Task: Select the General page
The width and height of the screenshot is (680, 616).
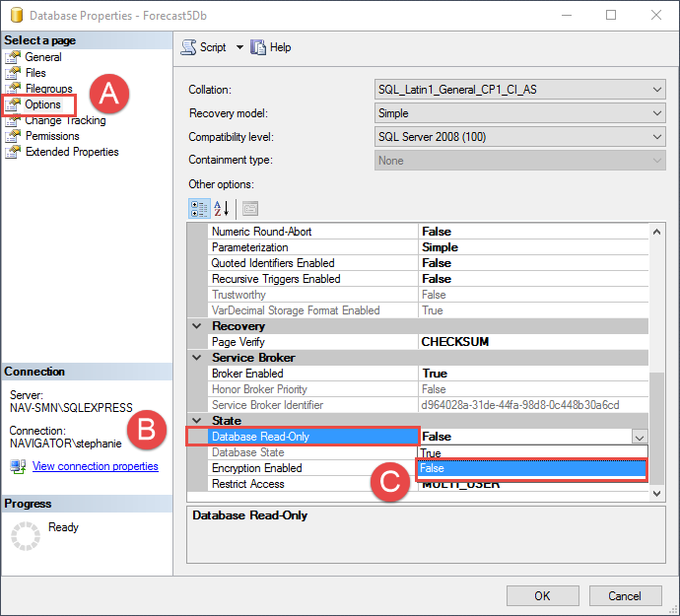Action: pos(43,57)
